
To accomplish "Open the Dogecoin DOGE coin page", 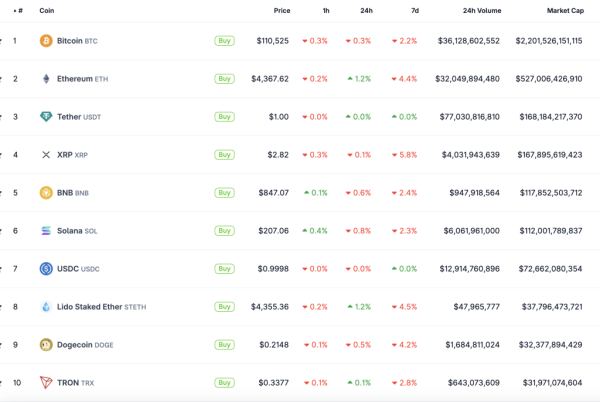I will pos(85,345).
